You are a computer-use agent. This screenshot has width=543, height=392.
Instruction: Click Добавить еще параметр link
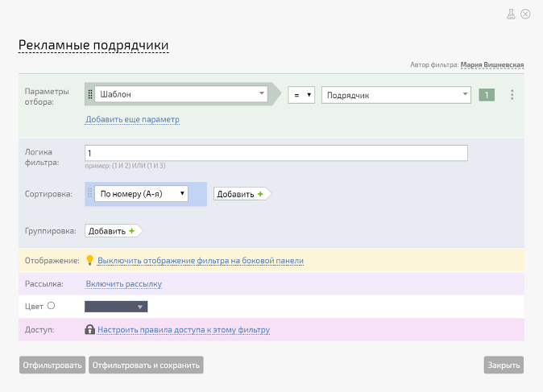point(132,119)
